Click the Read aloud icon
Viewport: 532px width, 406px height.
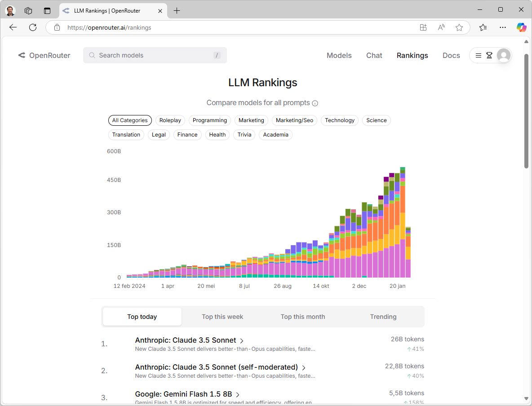(441, 27)
